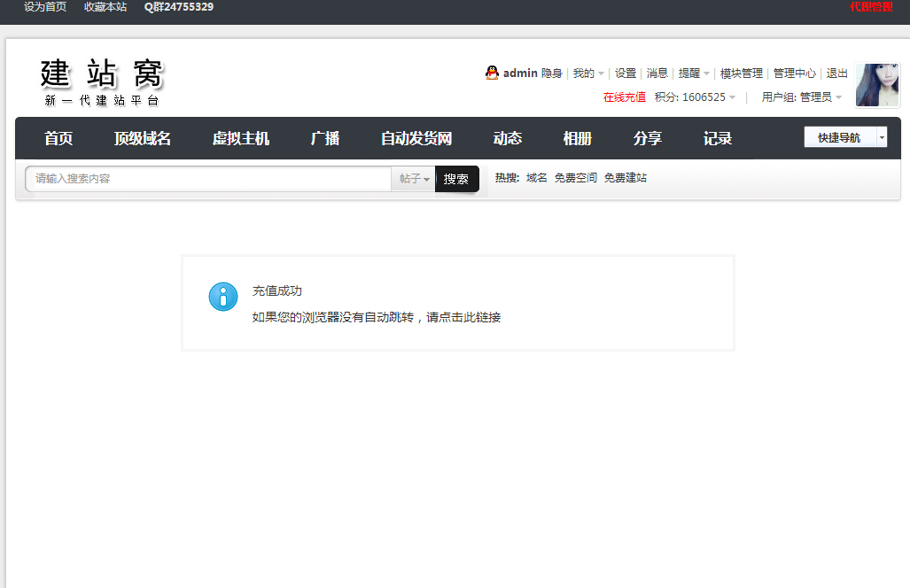Click the 搜索 search button
Screen dimensions: 910x588
tap(456, 178)
